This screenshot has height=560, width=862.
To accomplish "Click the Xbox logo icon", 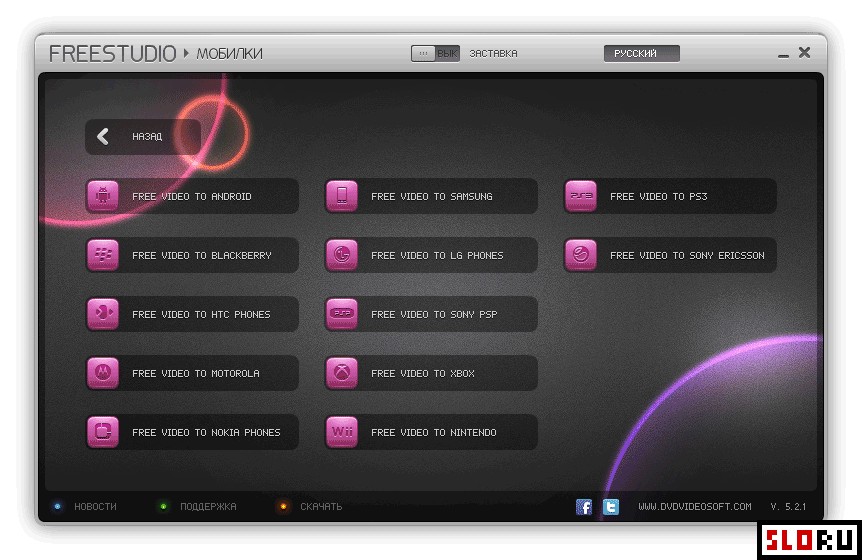I will tap(342, 373).
